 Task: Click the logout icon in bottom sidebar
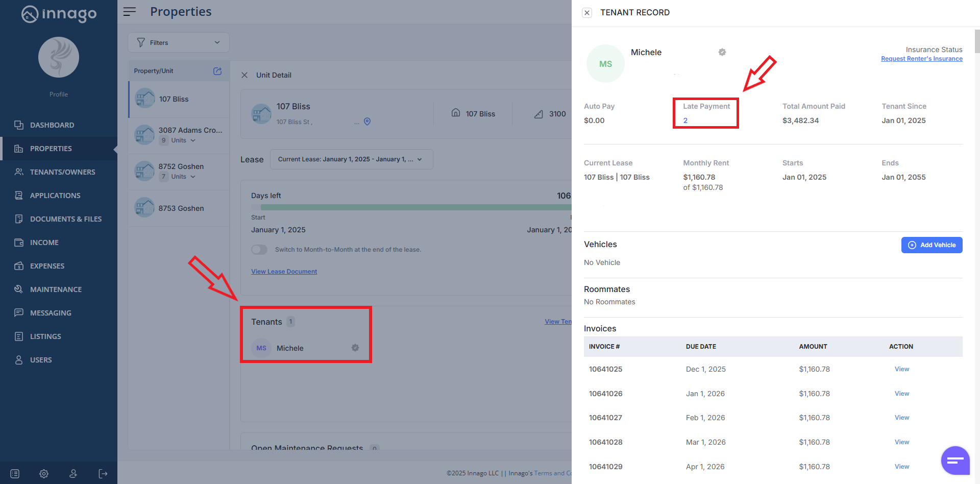103,474
